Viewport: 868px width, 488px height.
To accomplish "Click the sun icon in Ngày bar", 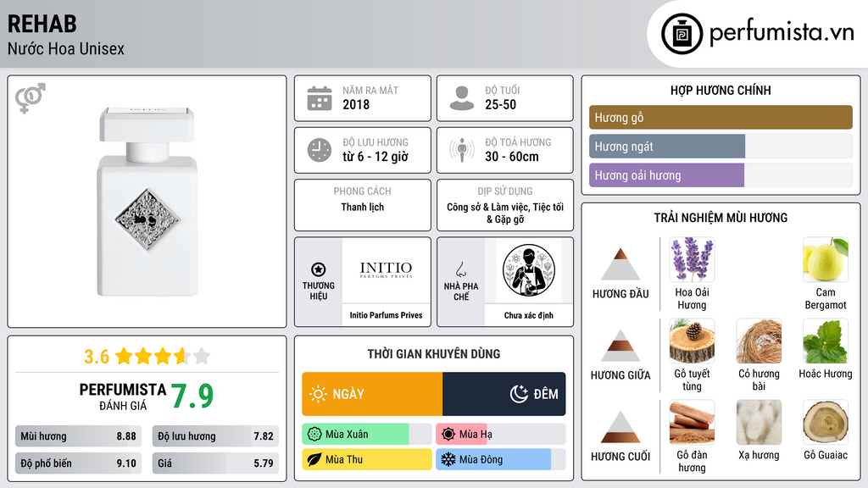I will point(319,394).
